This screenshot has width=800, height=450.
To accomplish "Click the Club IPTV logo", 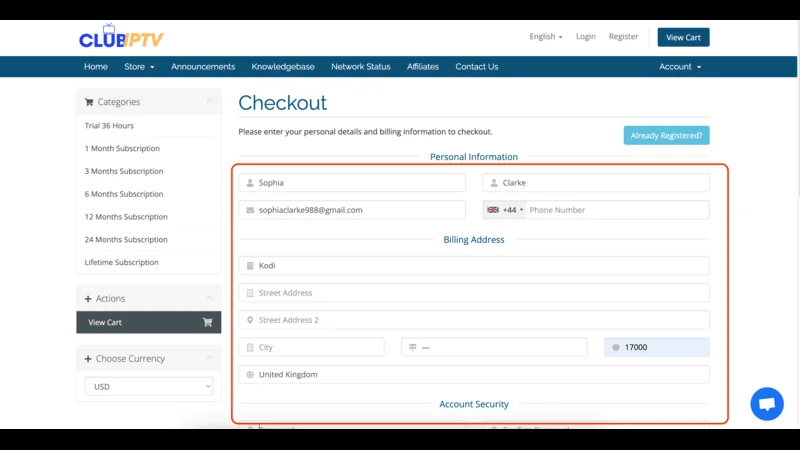I will click(121, 39).
